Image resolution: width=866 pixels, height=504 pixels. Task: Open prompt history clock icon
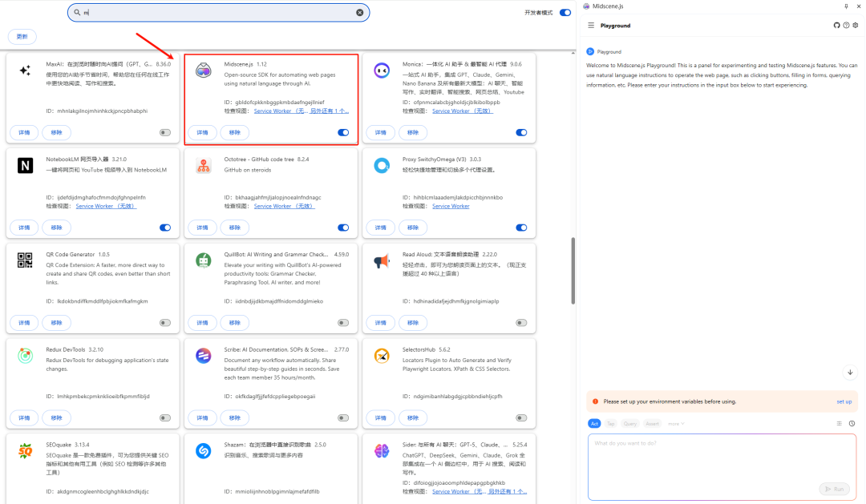click(852, 423)
